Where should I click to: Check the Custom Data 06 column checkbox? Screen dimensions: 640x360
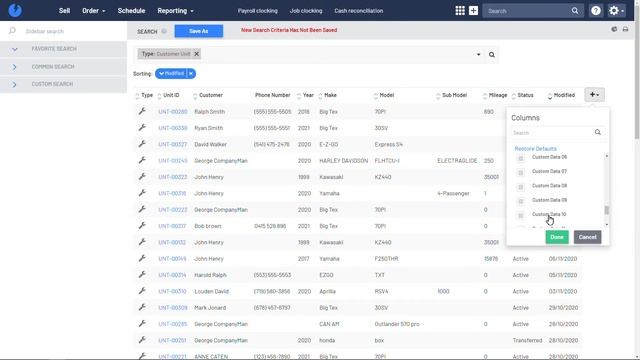(520, 158)
